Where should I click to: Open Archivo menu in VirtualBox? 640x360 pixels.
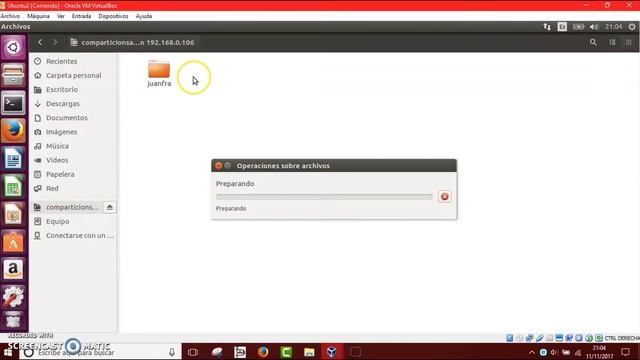pyautogui.click(x=10, y=16)
